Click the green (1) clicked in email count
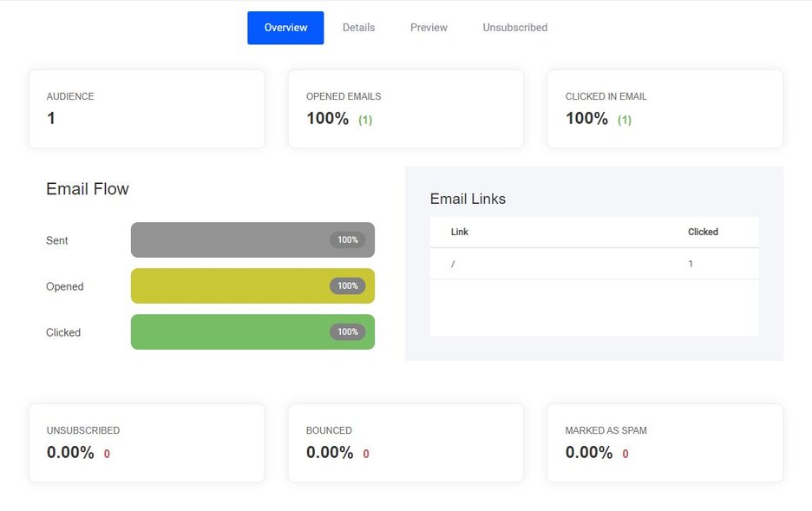This screenshot has width=812, height=511. click(x=624, y=120)
